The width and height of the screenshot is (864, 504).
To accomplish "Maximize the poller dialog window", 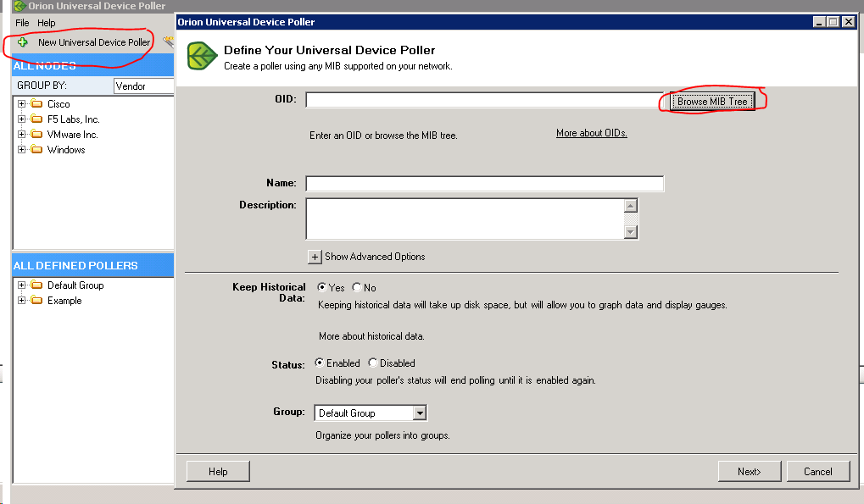I will click(833, 22).
